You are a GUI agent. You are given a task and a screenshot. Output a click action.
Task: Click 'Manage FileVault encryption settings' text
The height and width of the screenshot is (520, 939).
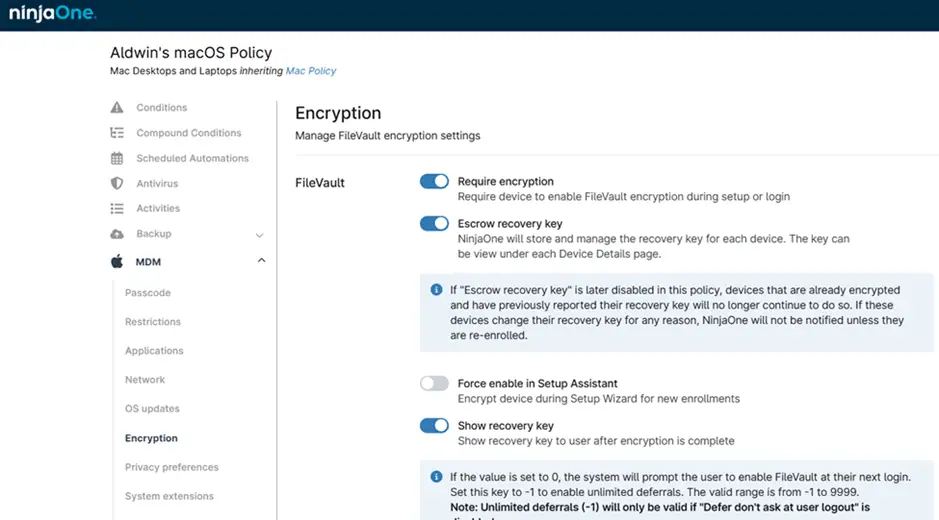387,136
